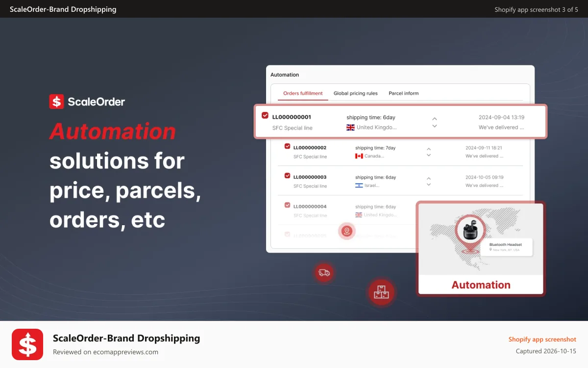This screenshot has width=588, height=368.
Task: Uncheck the LL000000004 order checkbox
Action: click(287, 205)
